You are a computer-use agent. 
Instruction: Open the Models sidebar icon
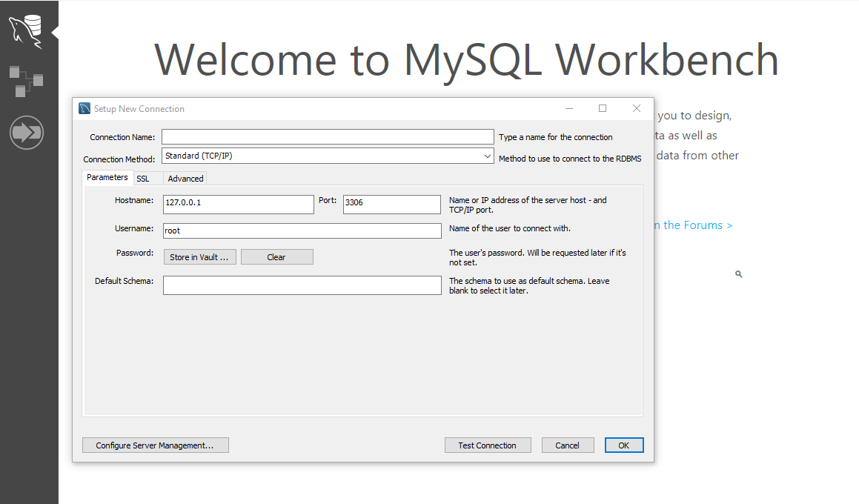coord(26,82)
